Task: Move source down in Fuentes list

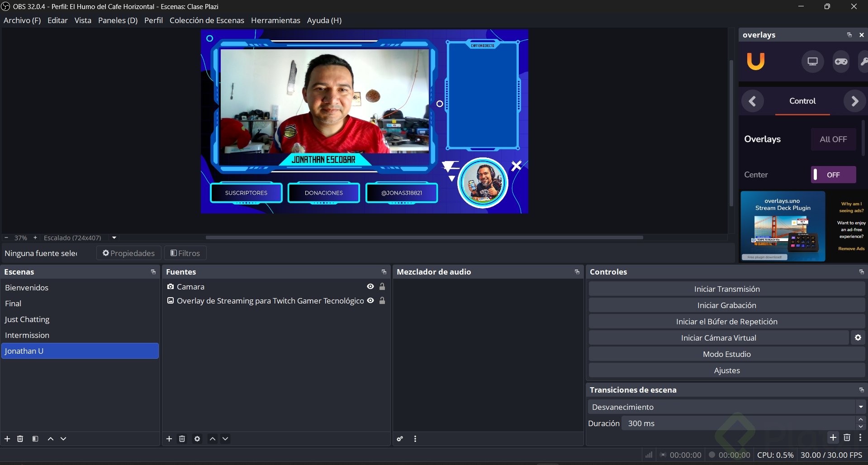Action: tap(225, 439)
